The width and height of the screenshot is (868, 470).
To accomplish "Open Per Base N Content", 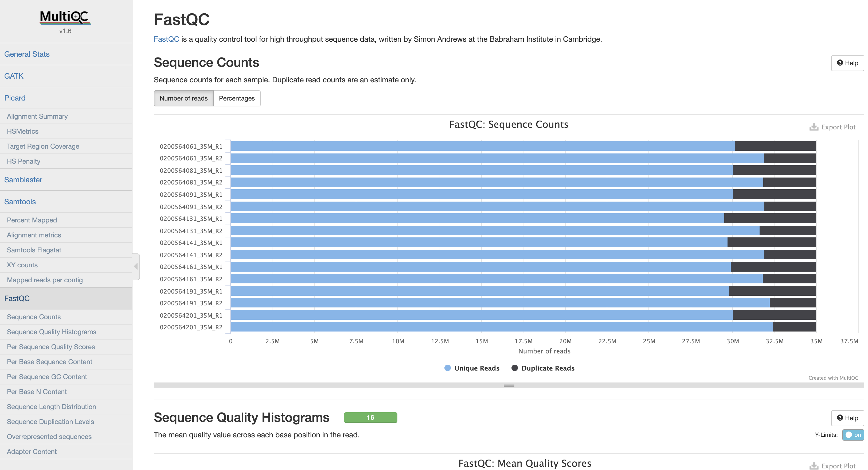I will pos(66,392).
